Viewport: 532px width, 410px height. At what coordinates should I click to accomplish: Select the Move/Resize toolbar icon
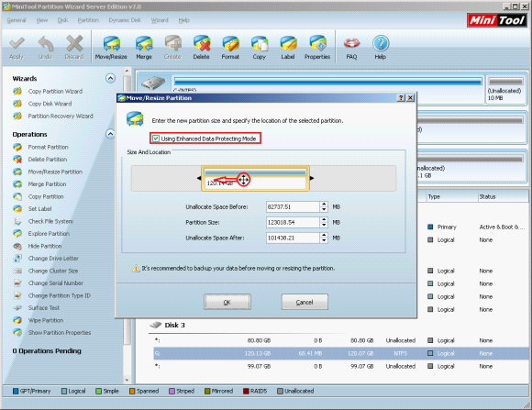click(x=111, y=48)
